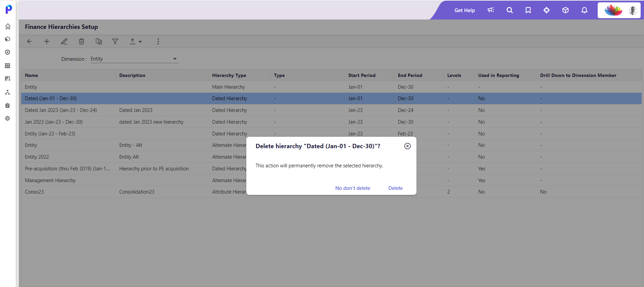Viewport: 644px width, 287px height.
Task: Select the Pre-acquisition (thru Feb 2019) row
Action: pos(331,169)
